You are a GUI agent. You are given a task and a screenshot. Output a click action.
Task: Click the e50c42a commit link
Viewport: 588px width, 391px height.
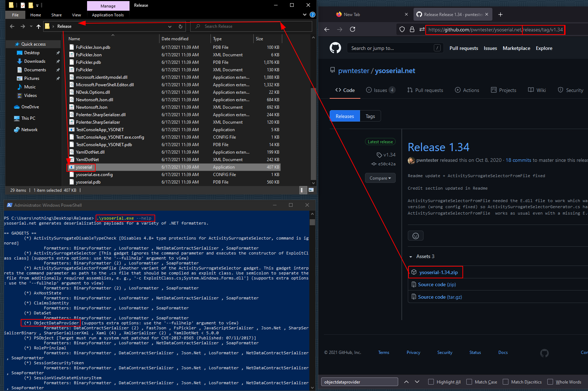tap(384, 164)
